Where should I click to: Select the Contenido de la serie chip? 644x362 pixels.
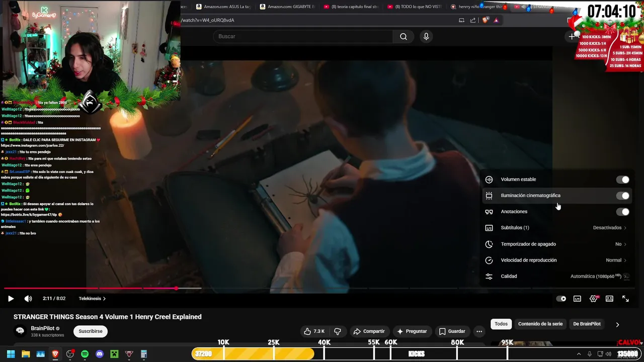click(x=540, y=324)
